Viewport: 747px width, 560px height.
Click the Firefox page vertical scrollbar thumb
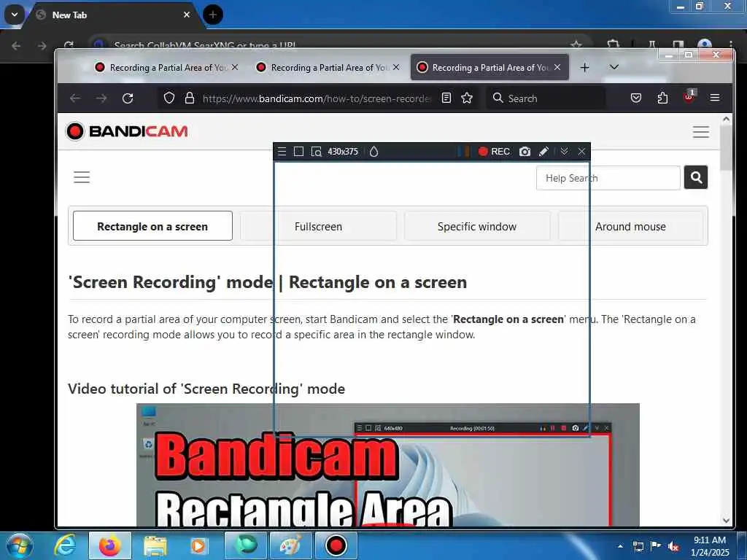[x=726, y=148]
